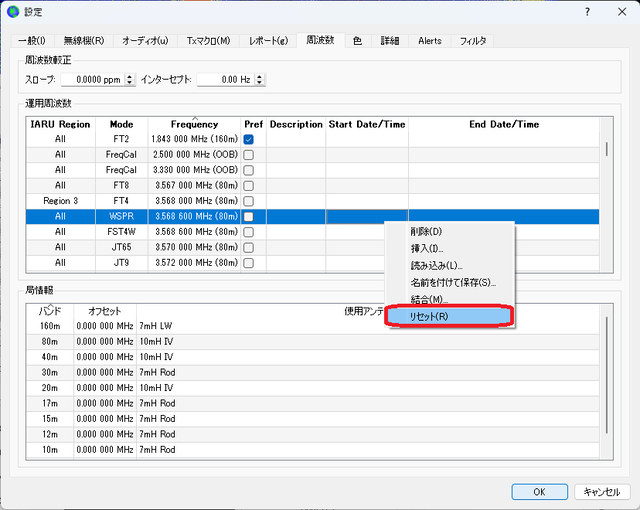Click the オフセット column header

point(105,311)
